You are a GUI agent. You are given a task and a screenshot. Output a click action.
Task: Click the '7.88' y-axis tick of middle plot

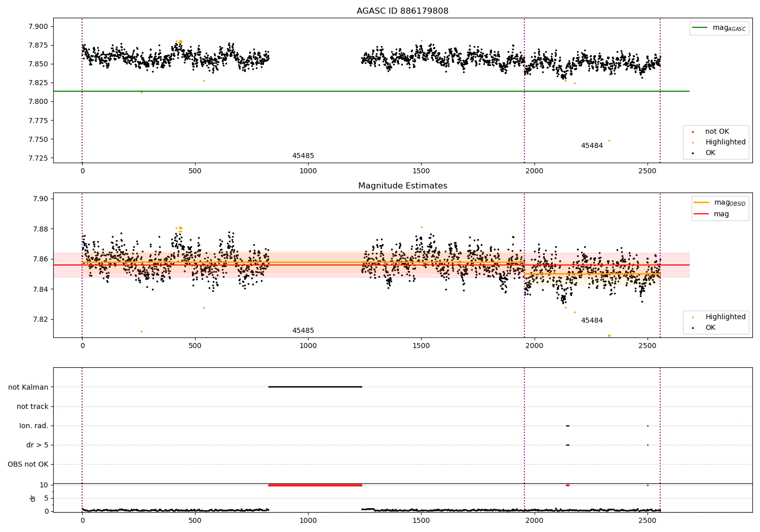pyautogui.click(x=40, y=229)
